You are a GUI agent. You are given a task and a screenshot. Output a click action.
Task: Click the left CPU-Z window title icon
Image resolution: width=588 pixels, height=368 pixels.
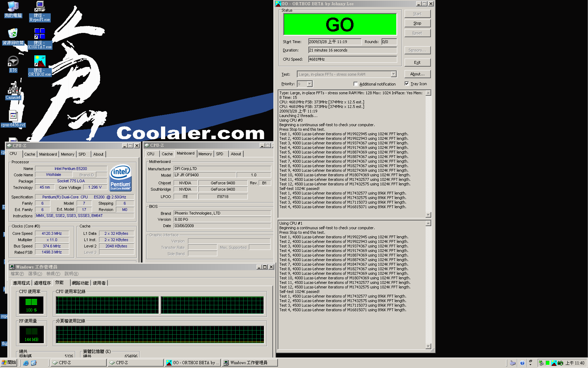(x=9, y=145)
